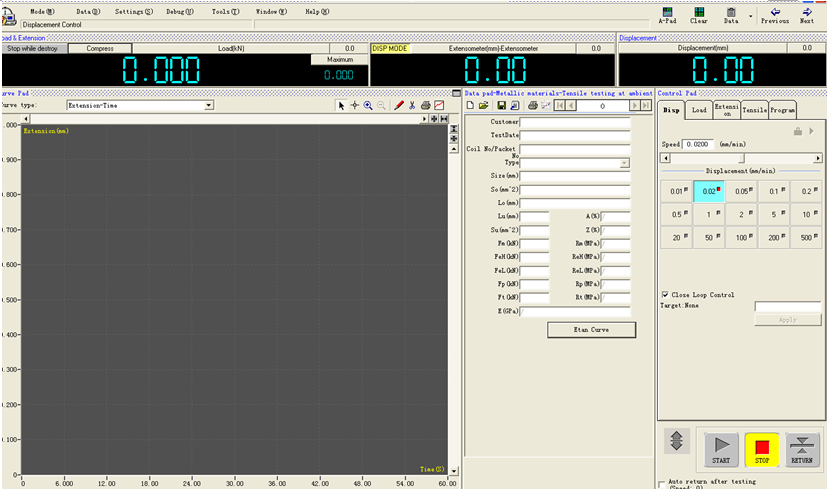Click the A-Pad toolbar icon

pyautogui.click(x=667, y=14)
